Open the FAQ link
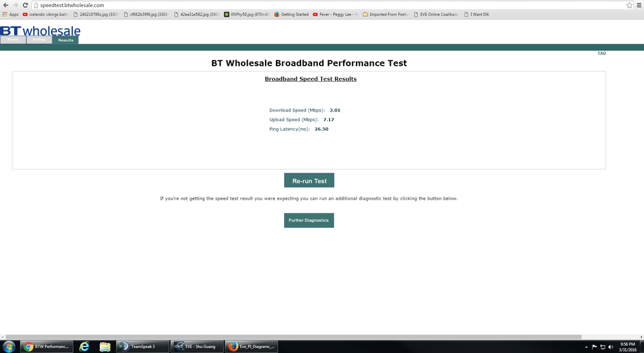Screen dimensions: 644x353 coord(601,53)
